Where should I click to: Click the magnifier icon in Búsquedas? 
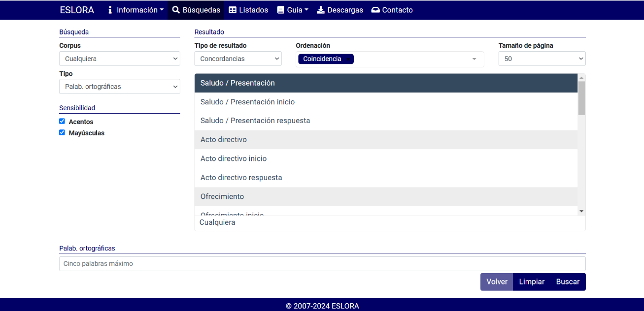pos(176,10)
